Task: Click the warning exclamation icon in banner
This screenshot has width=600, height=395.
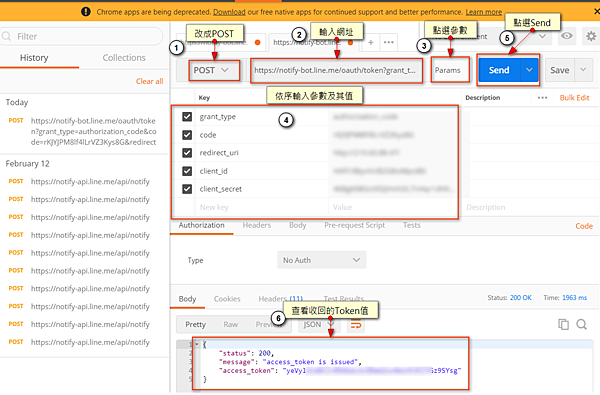Action: 86,12
